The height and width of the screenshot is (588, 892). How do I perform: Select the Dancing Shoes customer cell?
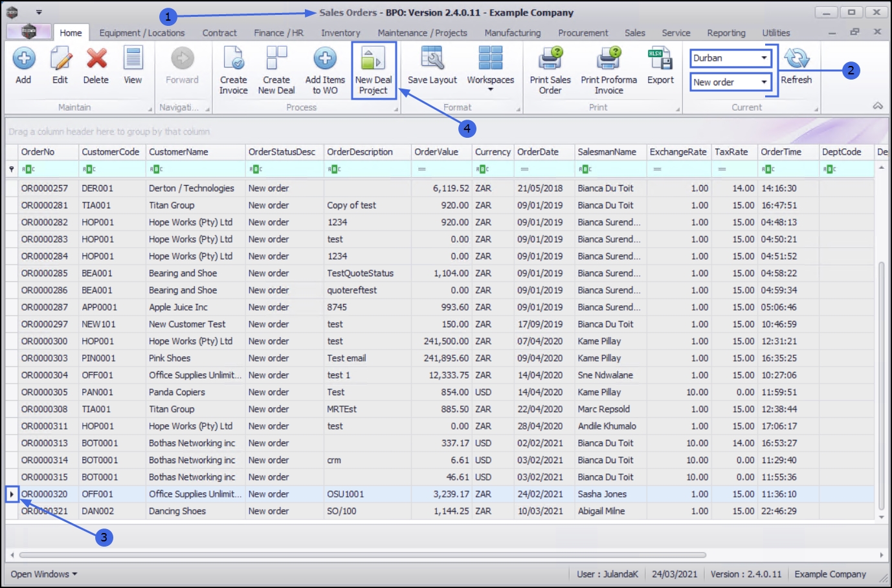click(x=195, y=511)
